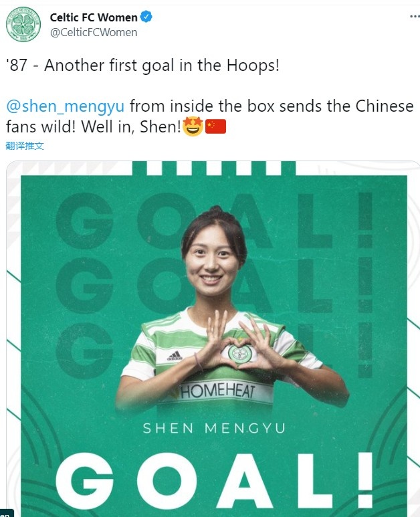
Task: Click the cropped badge at image bottom-left corner
Action: 7,513
